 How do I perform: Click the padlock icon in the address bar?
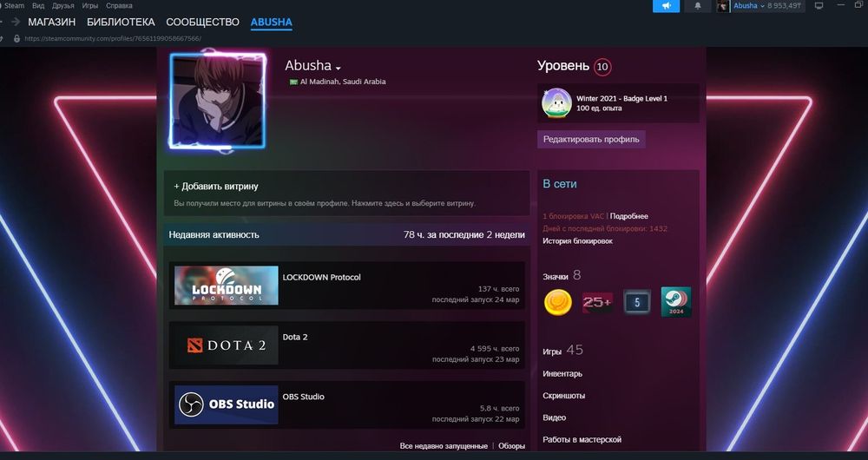pyautogui.click(x=16, y=39)
